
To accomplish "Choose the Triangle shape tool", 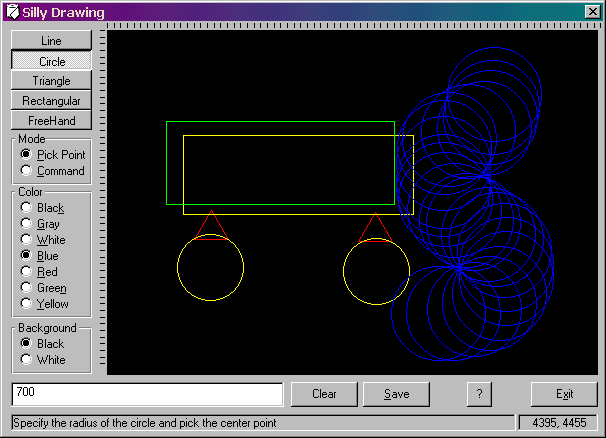I will (x=51, y=81).
